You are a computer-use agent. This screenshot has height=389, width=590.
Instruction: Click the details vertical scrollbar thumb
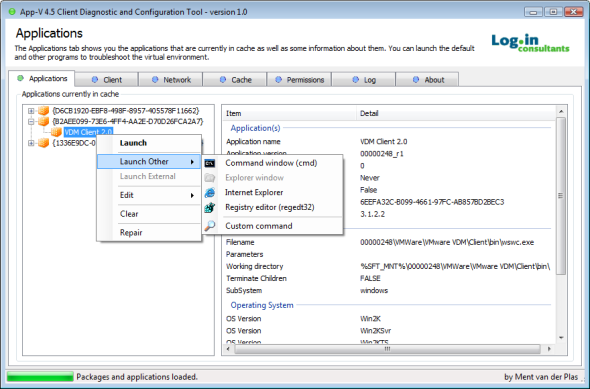point(561,196)
